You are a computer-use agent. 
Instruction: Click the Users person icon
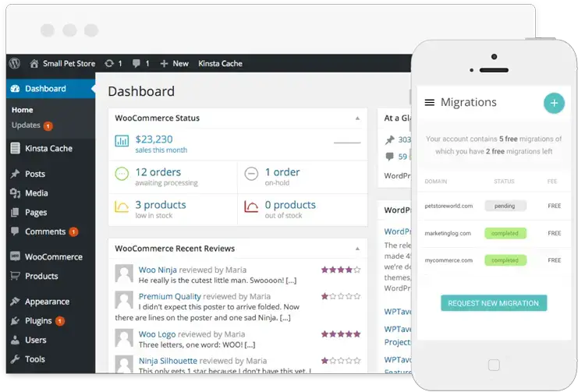(16, 340)
